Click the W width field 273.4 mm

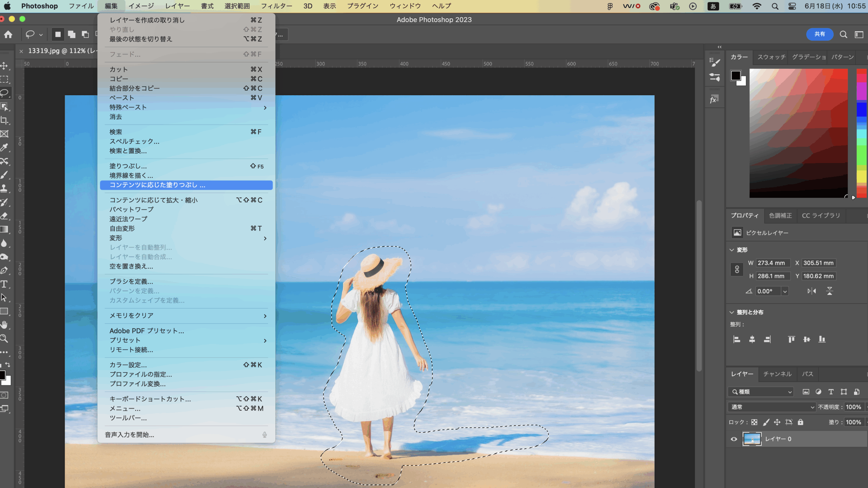pyautogui.click(x=773, y=263)
